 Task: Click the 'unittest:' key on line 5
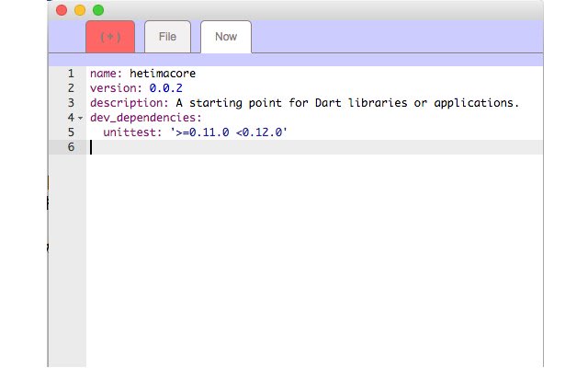click(132, 132)
